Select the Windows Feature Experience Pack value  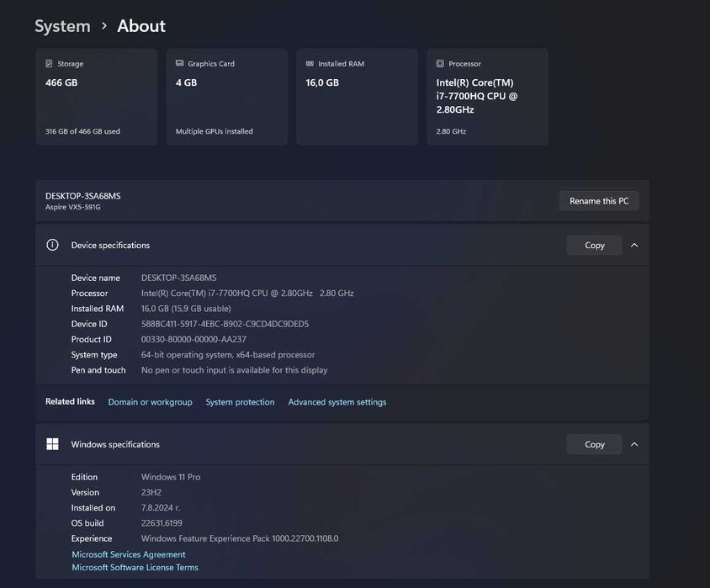pyautogui.click(x=240, y=538)
